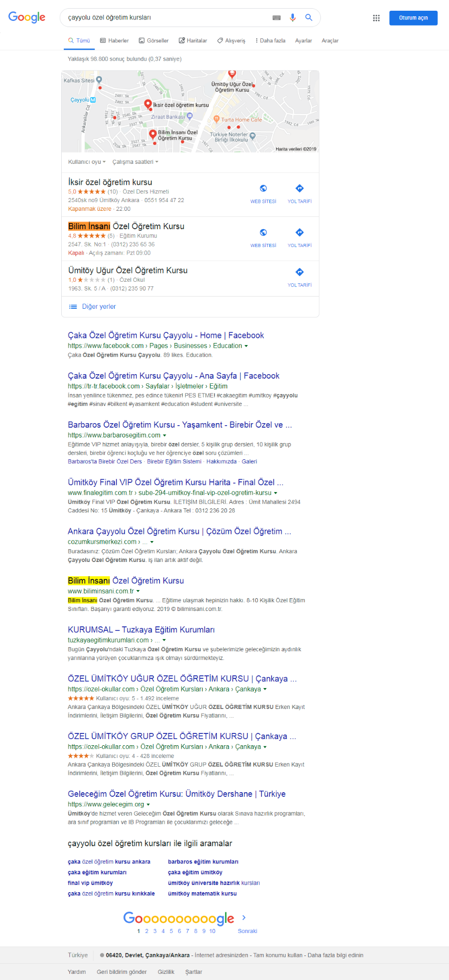The image size is (449, 980).
Task: Open Yardım footer link
Action: coord(77,972)
